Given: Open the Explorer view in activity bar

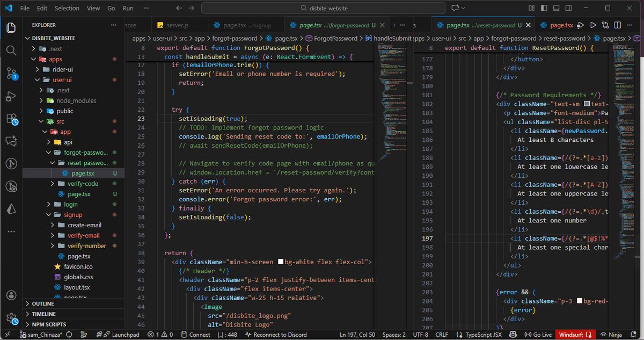Looking at the screenshot, I should [11, 28].
